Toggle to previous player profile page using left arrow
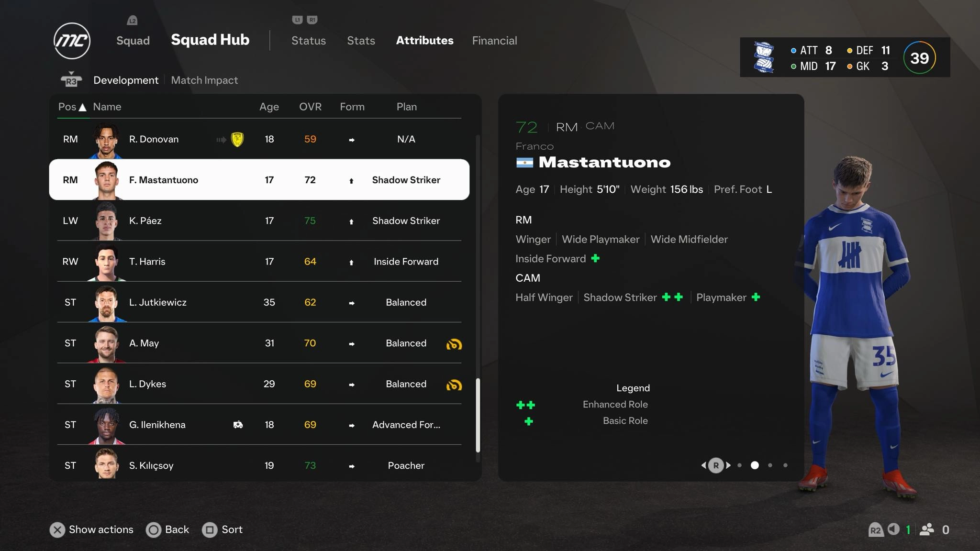The image size is (980, 551). pyautogui.click(x=704, y=464)
